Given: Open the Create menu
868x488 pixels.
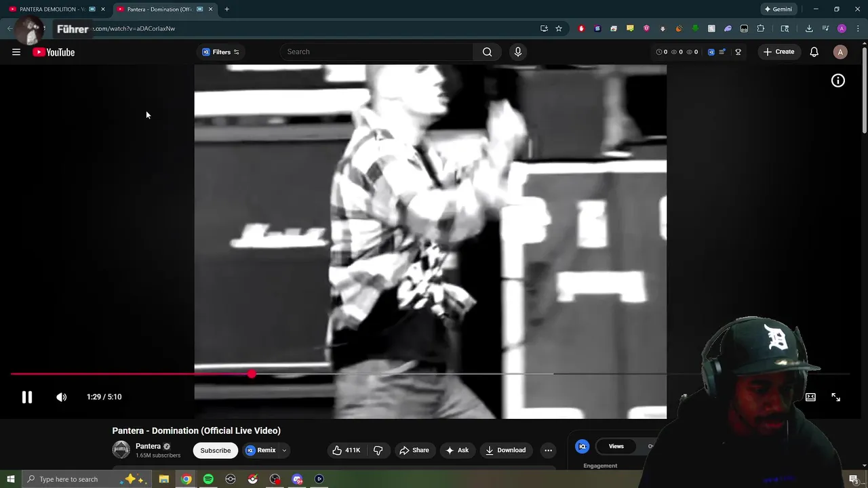Looking at the screenshot, I should 778,52.
